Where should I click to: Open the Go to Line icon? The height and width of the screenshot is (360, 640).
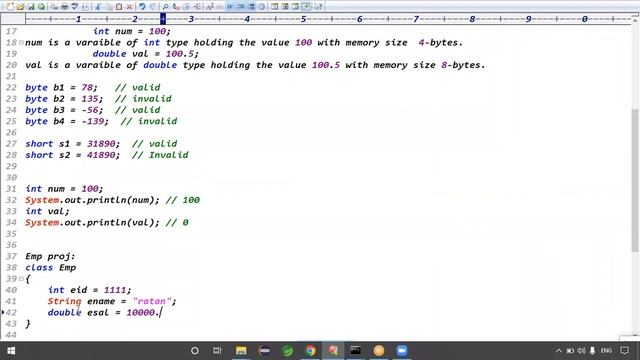coord(197,7)
